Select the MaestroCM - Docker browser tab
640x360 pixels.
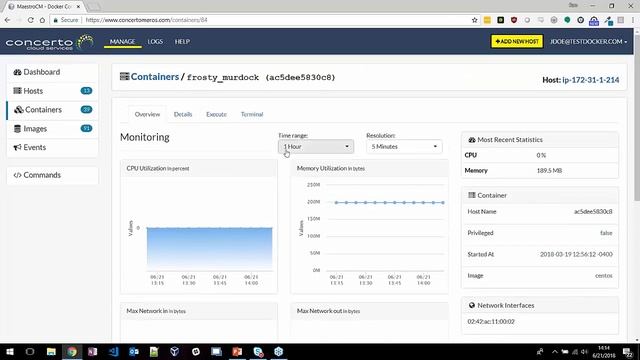(44, 7)
